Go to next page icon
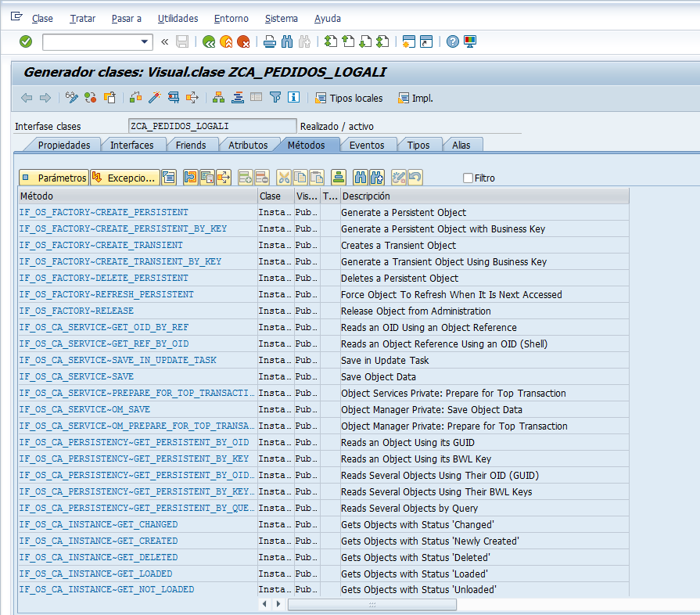 365,42
